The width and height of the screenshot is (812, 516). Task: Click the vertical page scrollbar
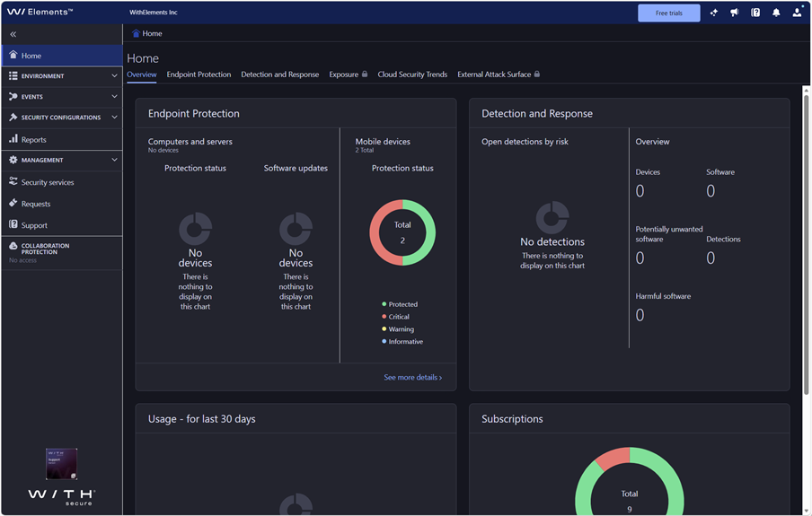pyautogui.click(x=806, y=243)
